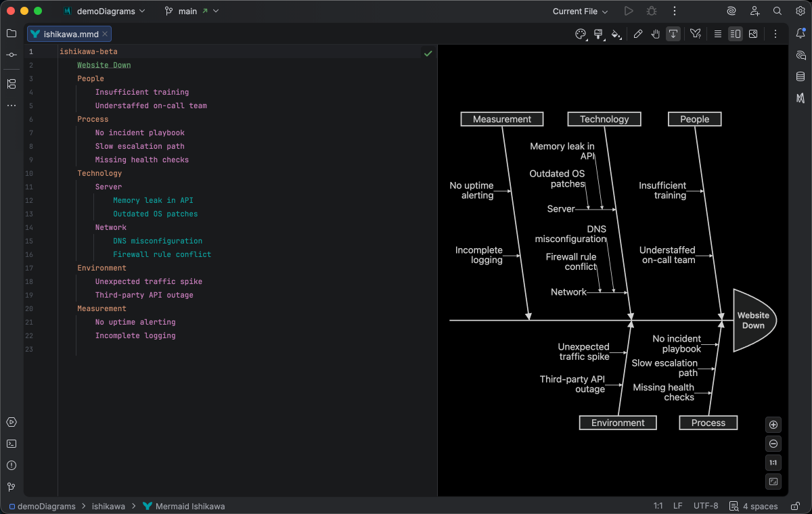Open the Services tool window
Screen dimensions: 812x514
coord(12,422)
